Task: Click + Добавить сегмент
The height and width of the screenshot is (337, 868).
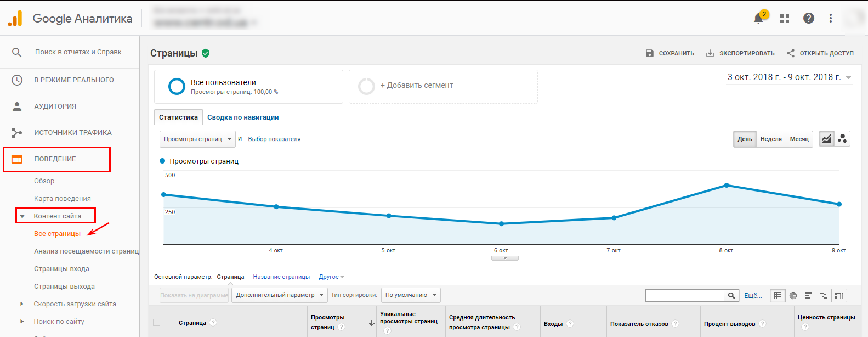Action: coord(443,86)
